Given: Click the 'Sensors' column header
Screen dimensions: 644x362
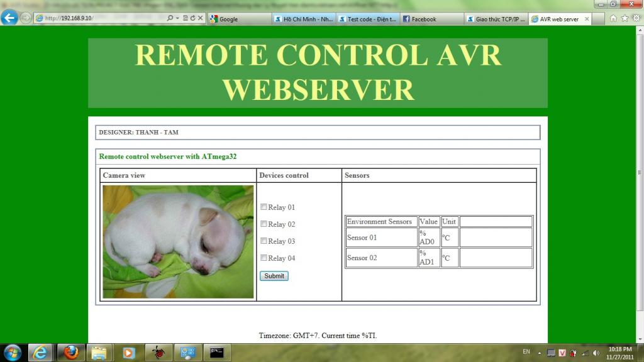Looking at the screenshot, I should [357, 175].
